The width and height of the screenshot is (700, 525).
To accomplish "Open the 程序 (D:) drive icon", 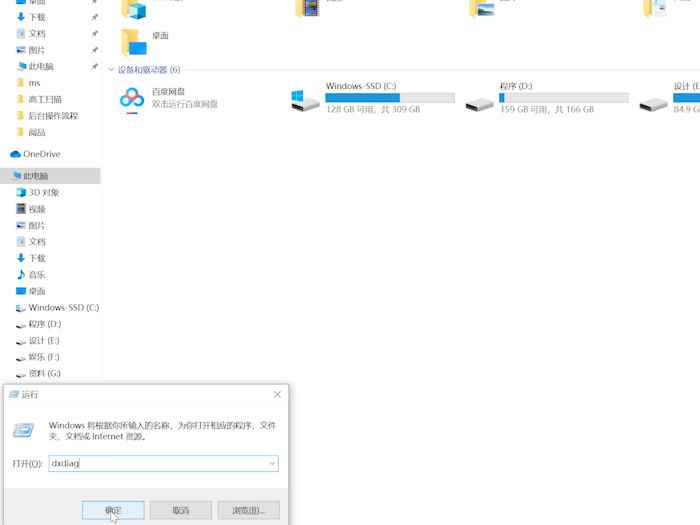I will pos(480,98).
